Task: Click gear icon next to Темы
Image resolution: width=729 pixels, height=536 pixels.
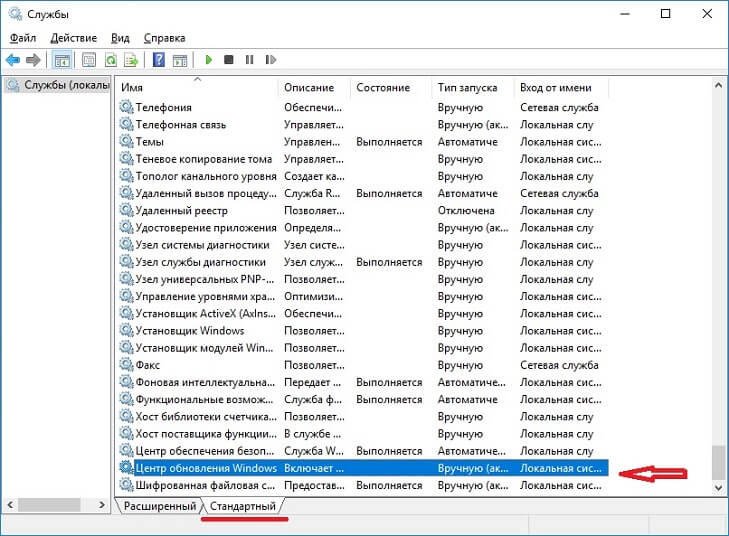Action: tap(126, 141)
